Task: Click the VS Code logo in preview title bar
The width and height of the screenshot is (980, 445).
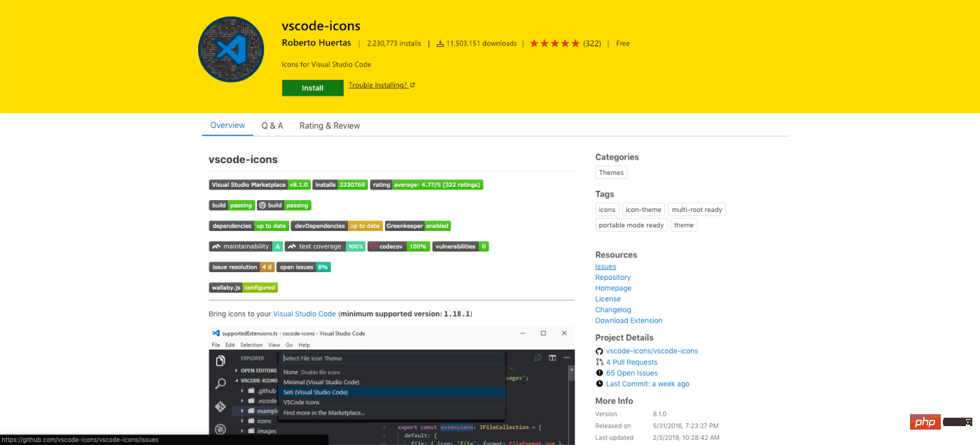Action: [216, 333]
